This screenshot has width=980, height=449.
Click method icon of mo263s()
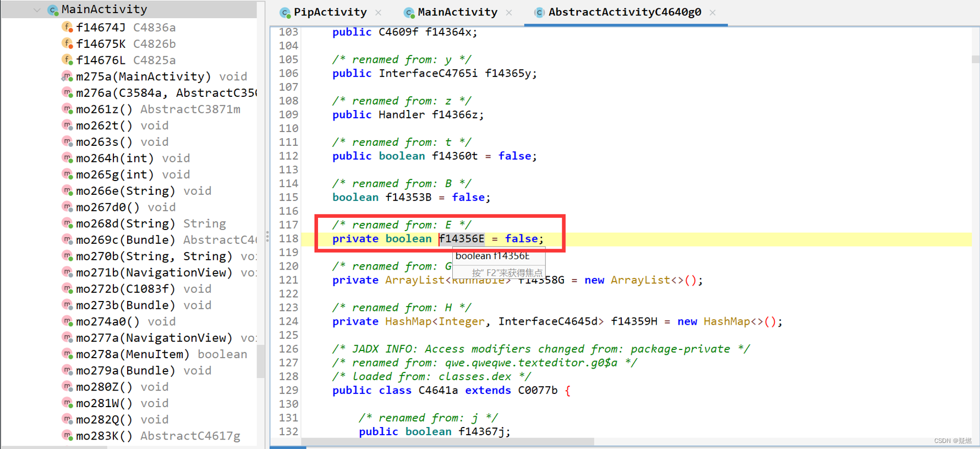click(x=67, y=141)
